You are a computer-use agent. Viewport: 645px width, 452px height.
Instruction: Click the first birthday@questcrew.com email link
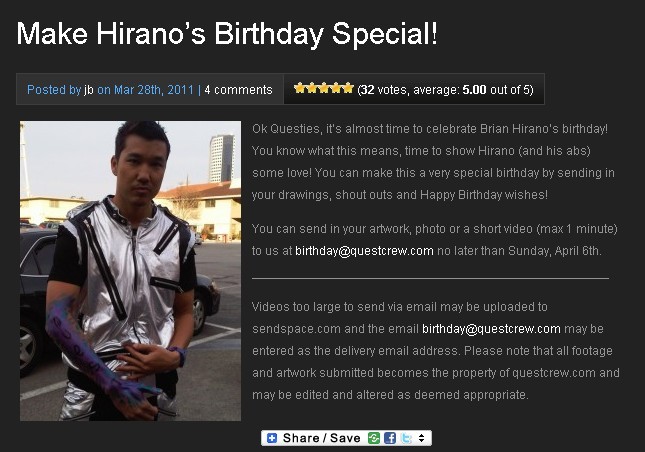364,251
